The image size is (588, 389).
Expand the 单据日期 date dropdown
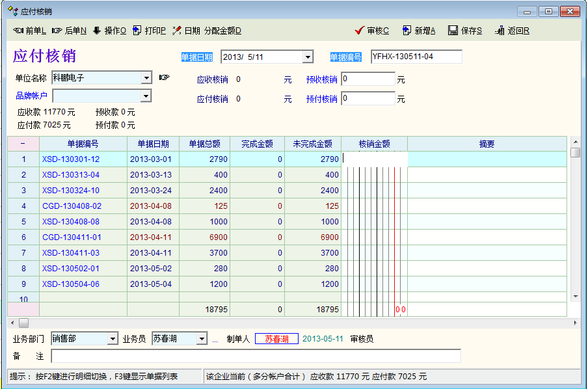tap(308, 57)
